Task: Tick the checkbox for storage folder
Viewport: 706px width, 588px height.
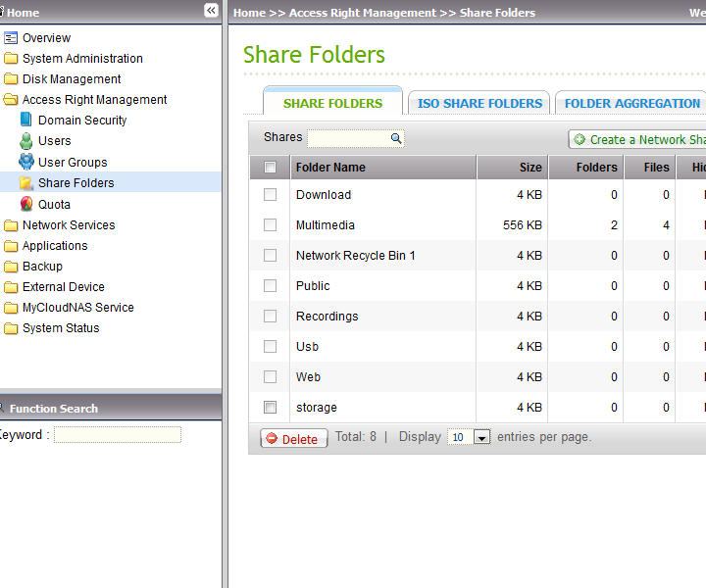Action: point(270,408)
